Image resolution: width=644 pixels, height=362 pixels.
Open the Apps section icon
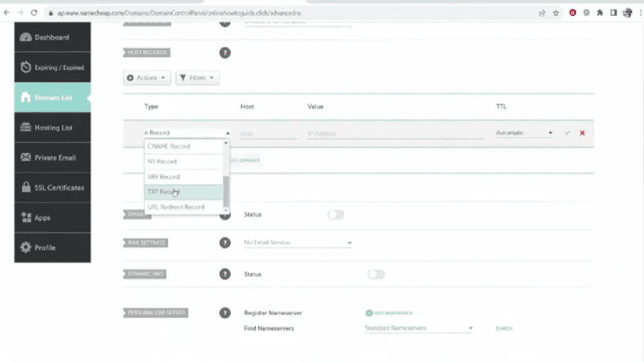[x=25, y=217]
